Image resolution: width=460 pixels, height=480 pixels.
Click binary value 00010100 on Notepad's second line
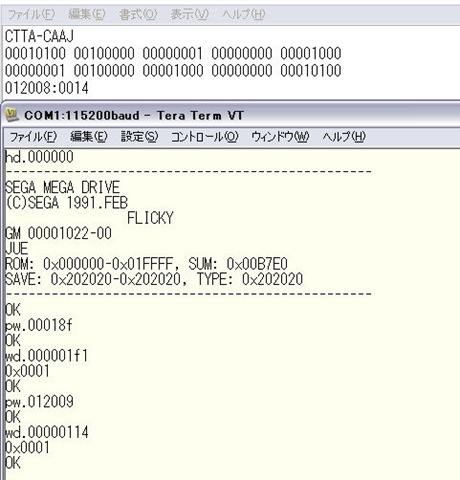[x=35, y=53]
